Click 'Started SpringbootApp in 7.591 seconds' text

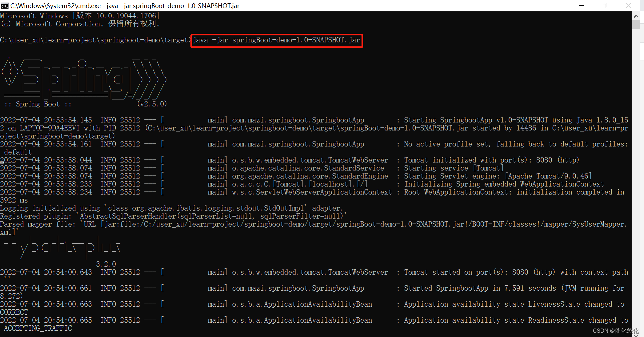click(480, 288)
